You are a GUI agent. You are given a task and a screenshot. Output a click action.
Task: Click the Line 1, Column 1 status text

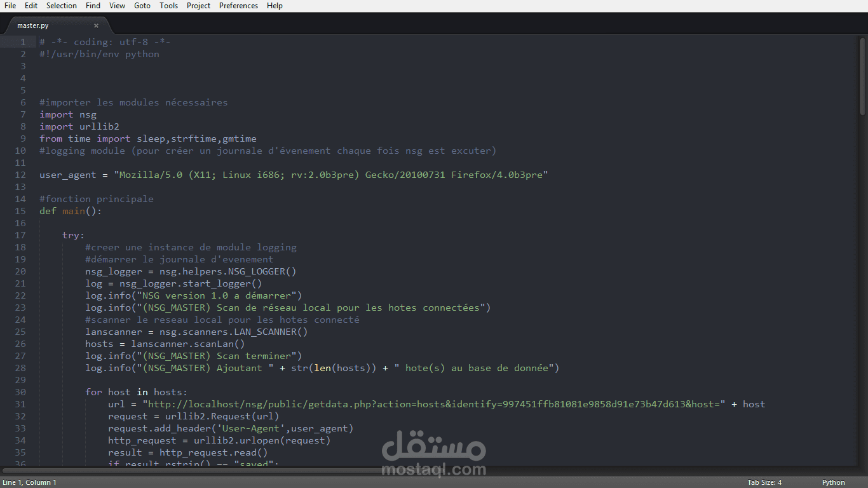pos(29,482)
